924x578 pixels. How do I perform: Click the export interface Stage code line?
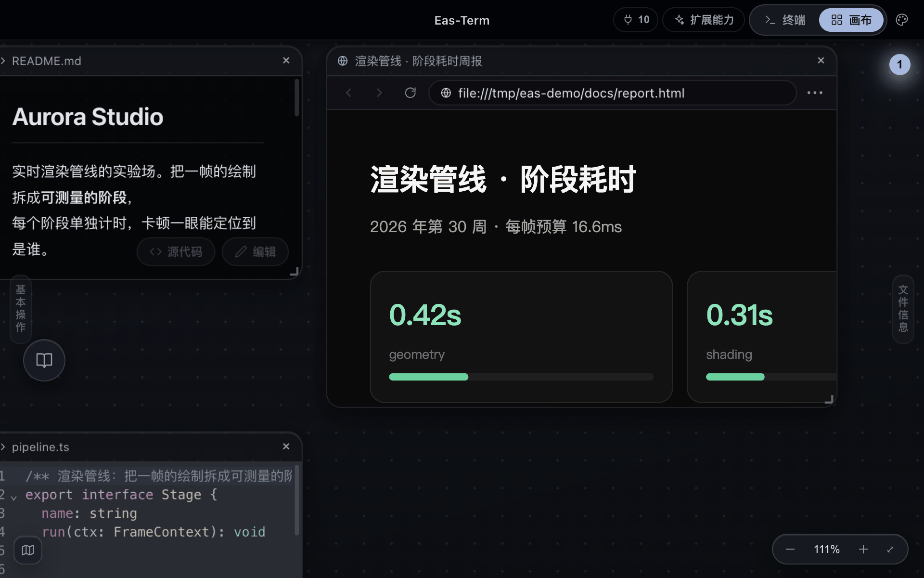click(121, 495)
